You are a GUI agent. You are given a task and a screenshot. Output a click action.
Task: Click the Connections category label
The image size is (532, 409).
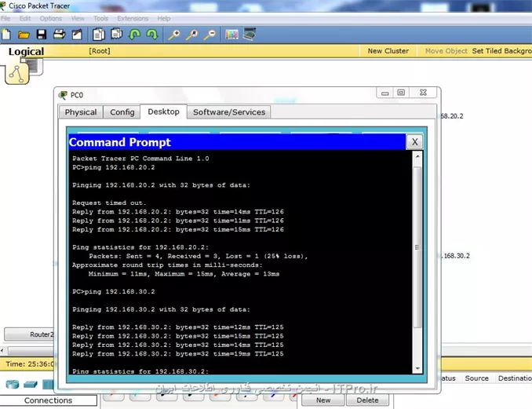48,400
